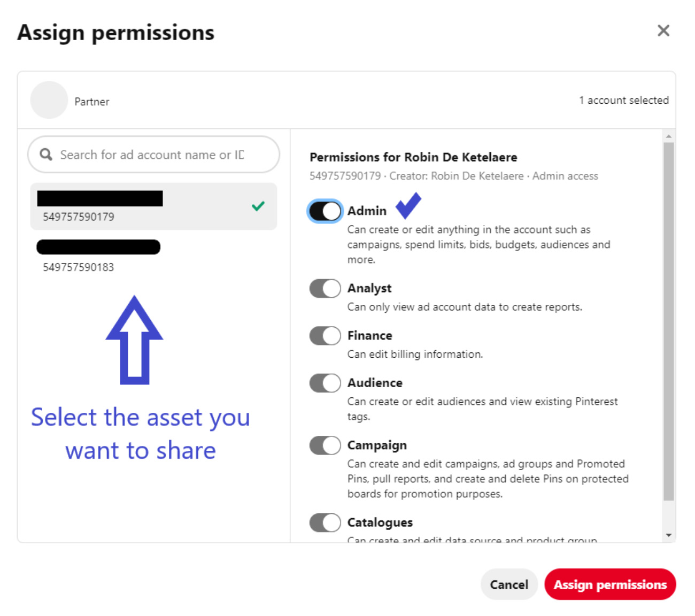The image size is (695, 616).
Task: Switch on the Audience permission toggle
Action: pyautogui.click(x=325, y=383)
